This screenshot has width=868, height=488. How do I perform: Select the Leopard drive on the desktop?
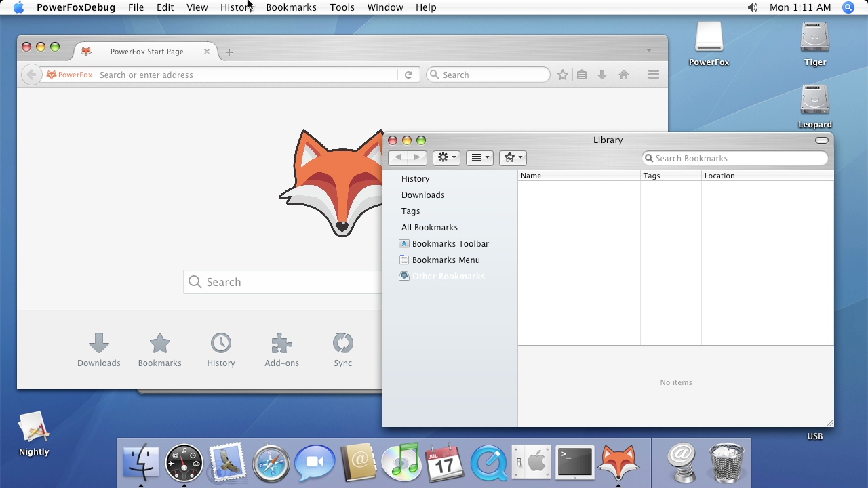pyautogui.click(x=815, y=107)
